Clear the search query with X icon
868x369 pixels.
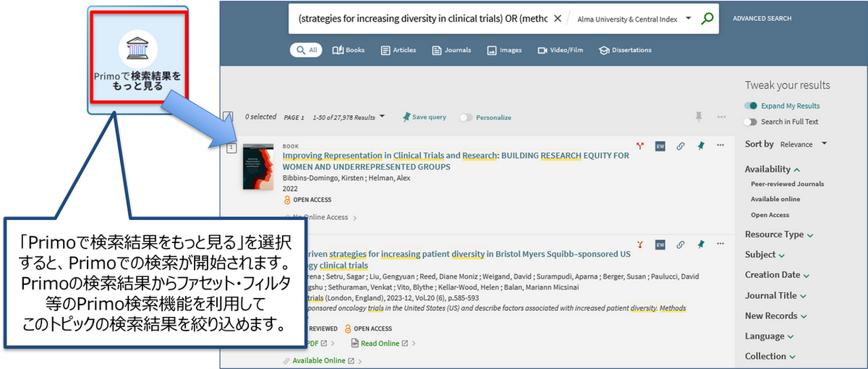pos(557,20)
